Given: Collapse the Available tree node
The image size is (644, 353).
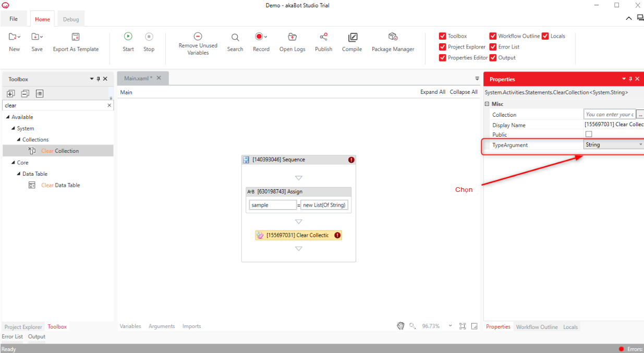Looking at the screenshot, I should [x=8, y=117].
